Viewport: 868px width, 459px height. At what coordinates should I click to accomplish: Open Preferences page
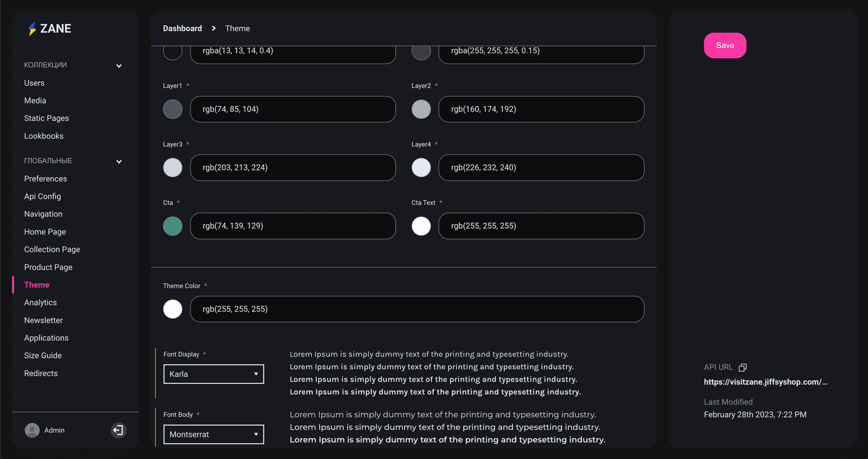point(45,179)
